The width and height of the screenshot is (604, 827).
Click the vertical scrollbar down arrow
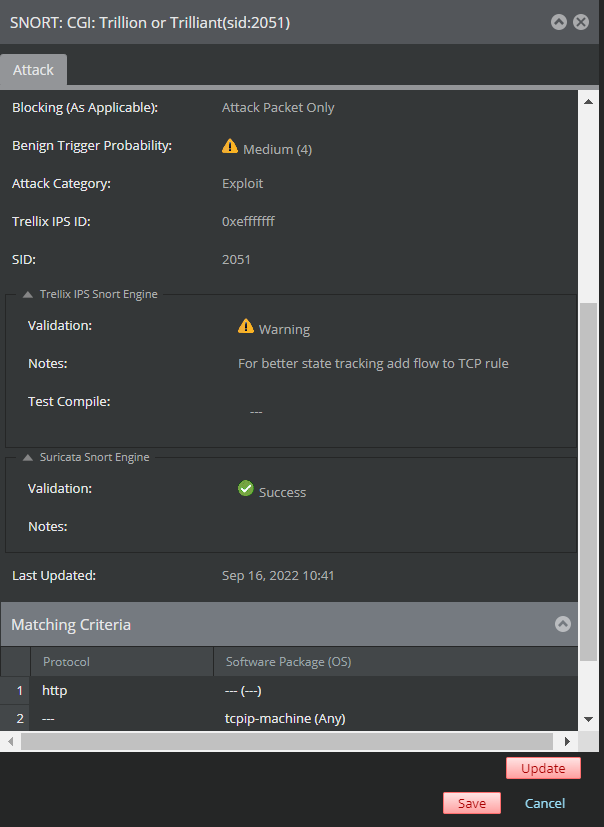588,719
